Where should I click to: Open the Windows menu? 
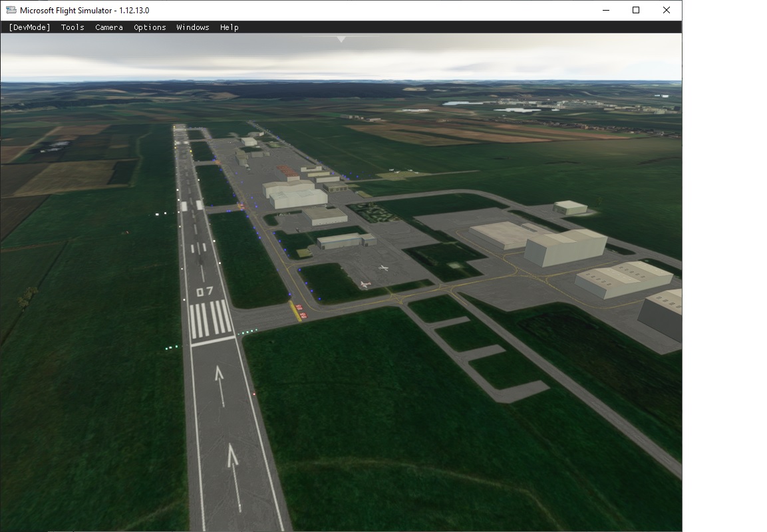tap(193, 27)
